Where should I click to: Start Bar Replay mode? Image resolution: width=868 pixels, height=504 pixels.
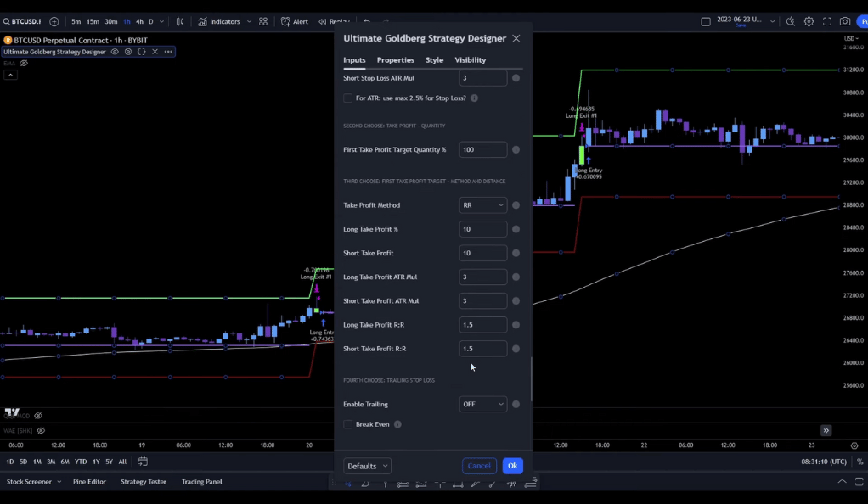(334, 21)
